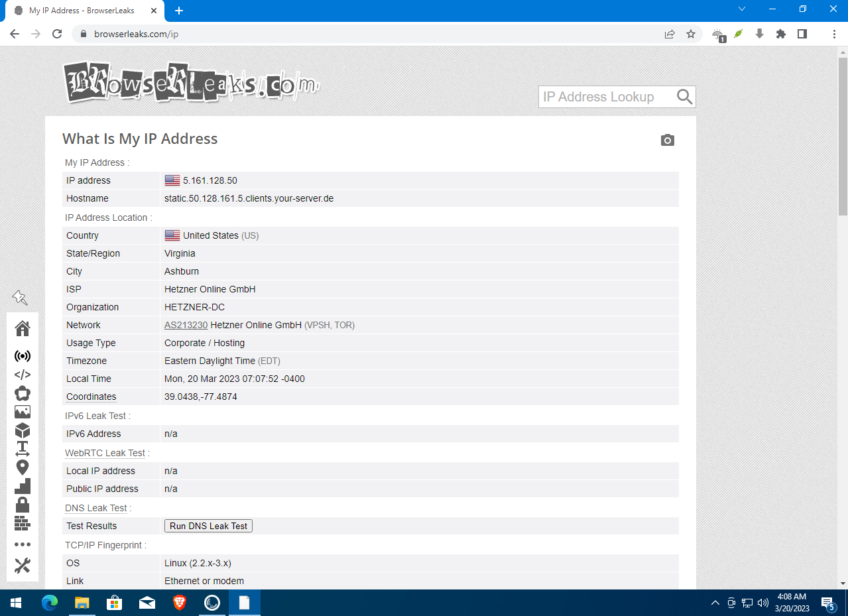Open the puzzle-piece Extensions menu
Screen dimensions: 848x616
point(781,34)
